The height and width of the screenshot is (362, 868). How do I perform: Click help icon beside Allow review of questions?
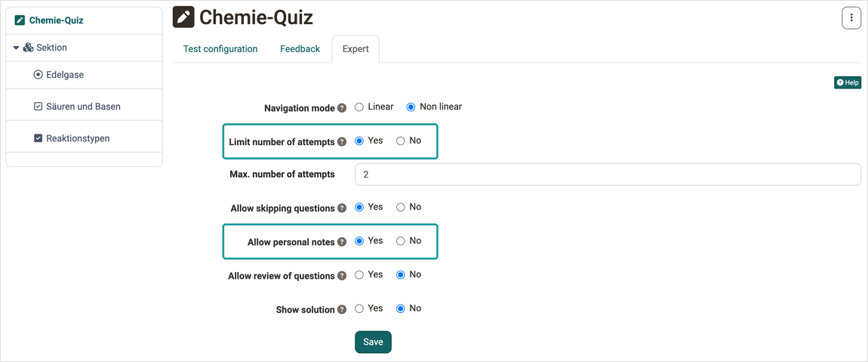pyautogui.click(x=342, y=276)
